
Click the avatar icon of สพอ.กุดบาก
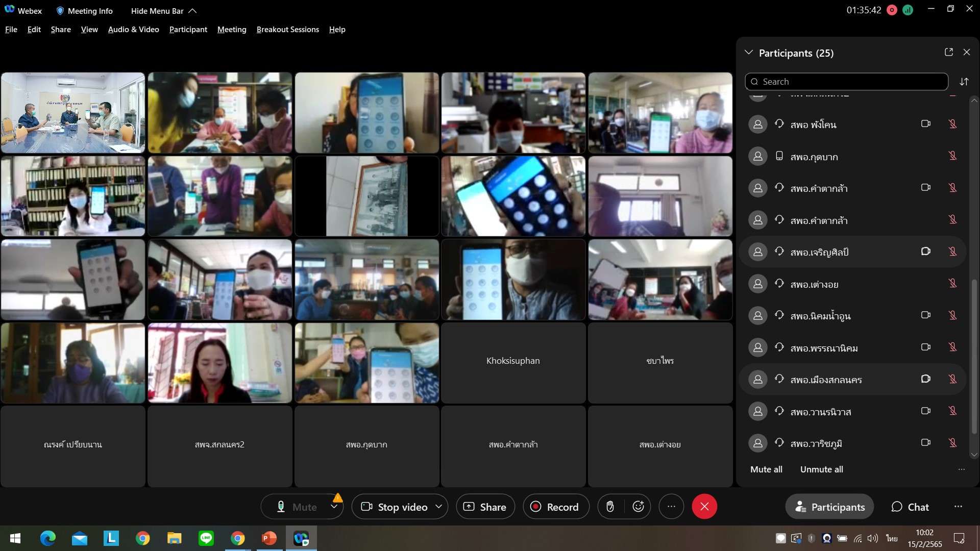point(757,156)
